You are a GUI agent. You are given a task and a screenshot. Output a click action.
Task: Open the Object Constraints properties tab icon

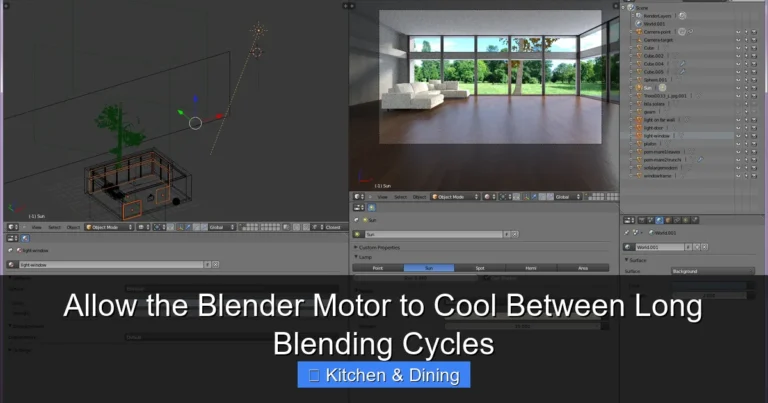point(677,220)
